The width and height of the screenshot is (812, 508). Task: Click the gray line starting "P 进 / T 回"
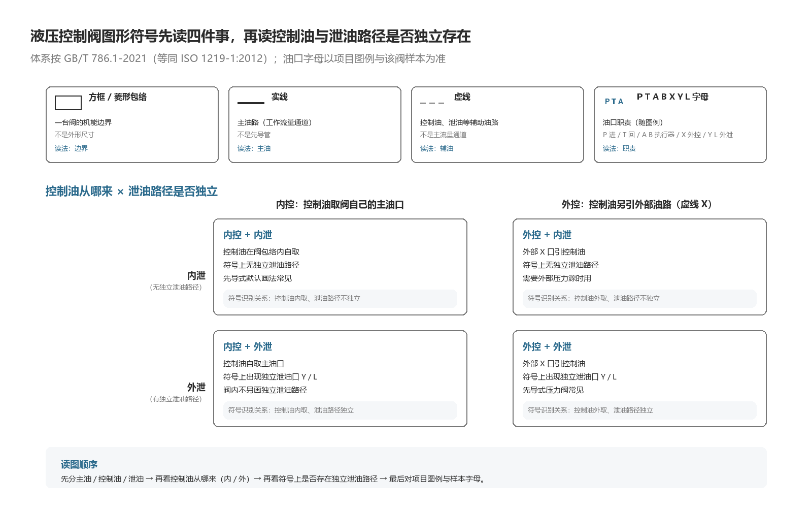[x=668, y=135]
